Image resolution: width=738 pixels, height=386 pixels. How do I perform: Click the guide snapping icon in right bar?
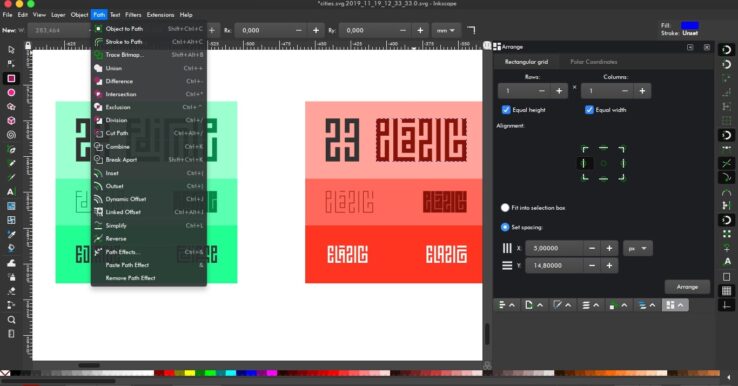pos(727,305)
